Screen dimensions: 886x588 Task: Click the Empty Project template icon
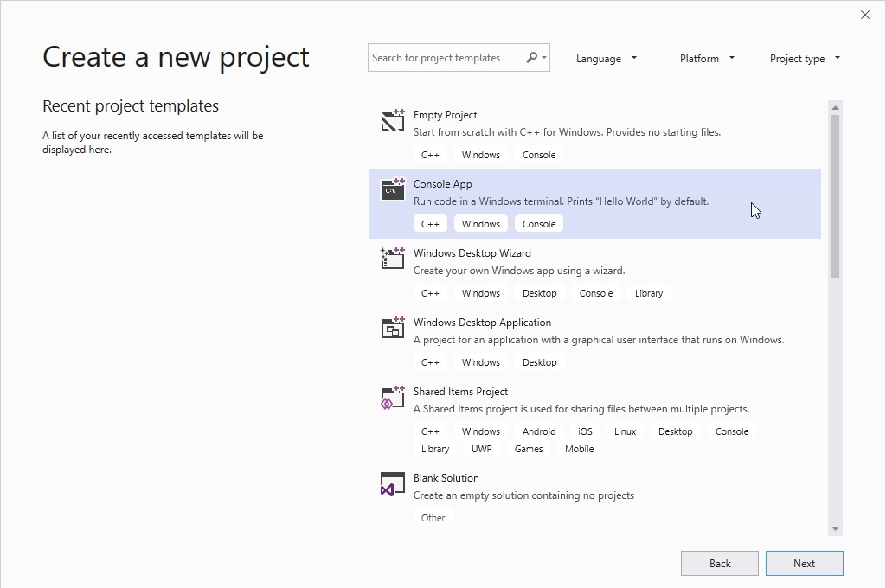click(393, 119)
